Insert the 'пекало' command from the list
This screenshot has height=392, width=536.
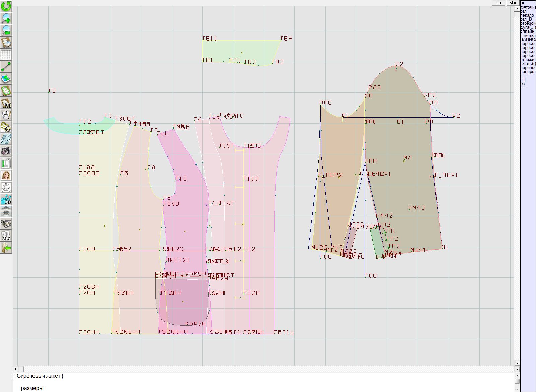click(527, 15)
